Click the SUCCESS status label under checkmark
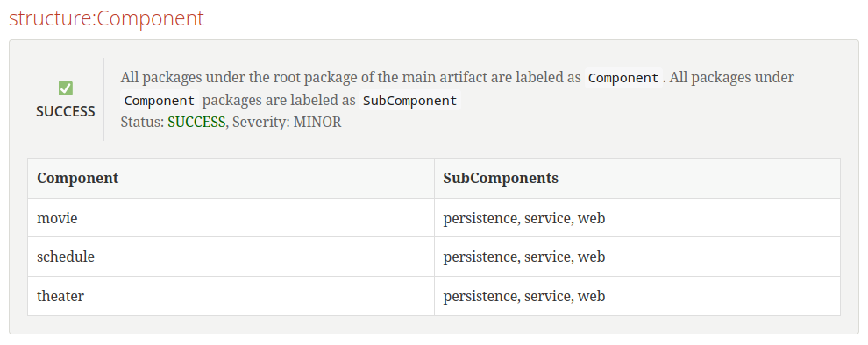The height and width of the screenshot is (345, 868). click(x=66, y=111)
